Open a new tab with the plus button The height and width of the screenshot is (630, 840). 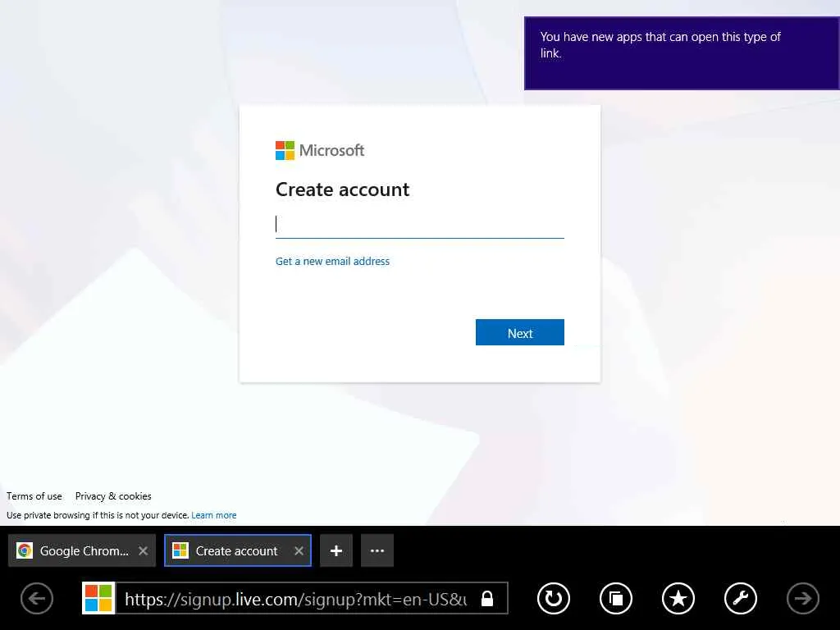(336, 550)
